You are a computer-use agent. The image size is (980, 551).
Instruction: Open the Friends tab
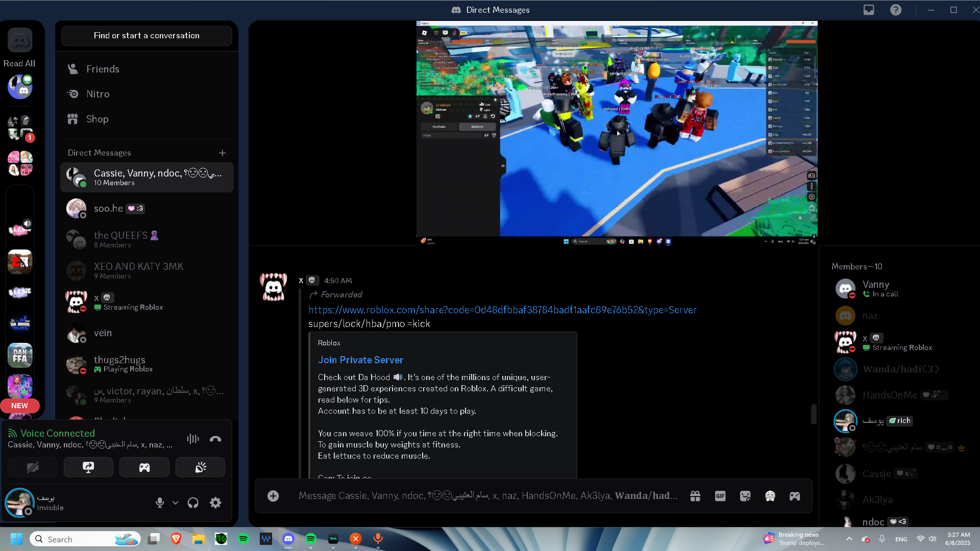point(147,69)
